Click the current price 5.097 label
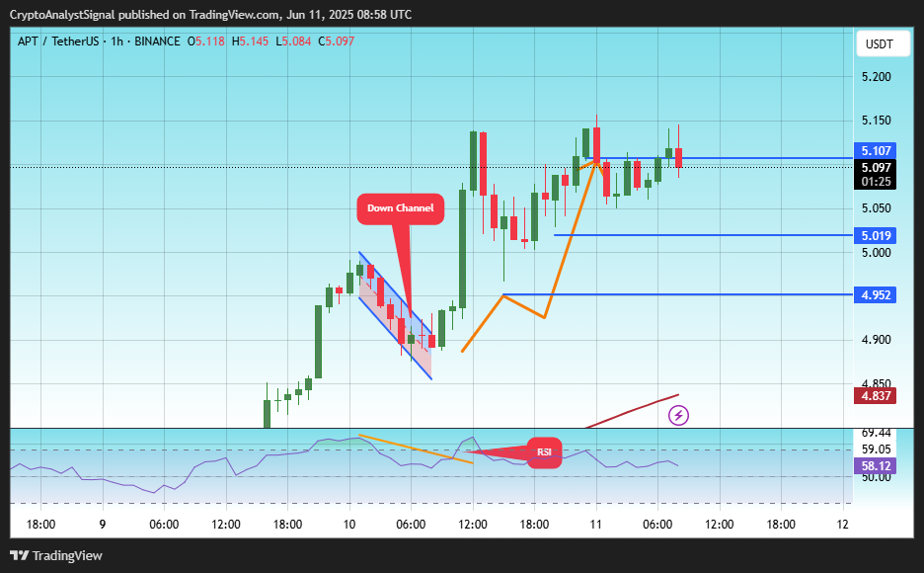Image resolution: width=924 pixels, height=573 pixels. (876, 167)
